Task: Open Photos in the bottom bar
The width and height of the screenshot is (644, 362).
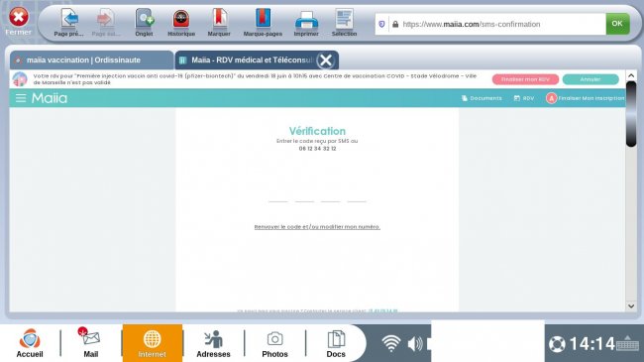Action: coord(274,343)
